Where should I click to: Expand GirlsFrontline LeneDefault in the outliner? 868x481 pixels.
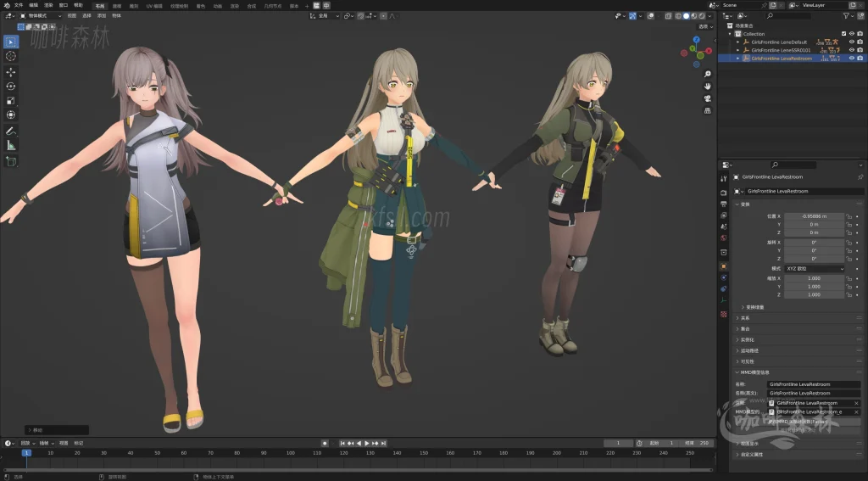(738, 42)
